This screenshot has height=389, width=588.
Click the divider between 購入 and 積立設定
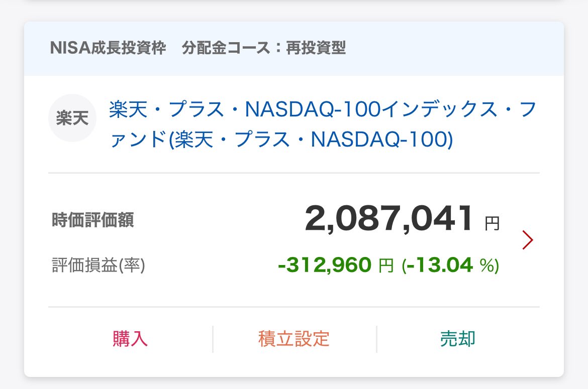click(213, 339)
